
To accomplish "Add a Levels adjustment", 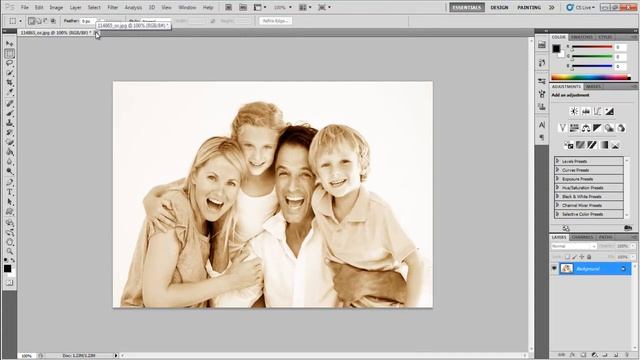I will (x=586, y=111).
